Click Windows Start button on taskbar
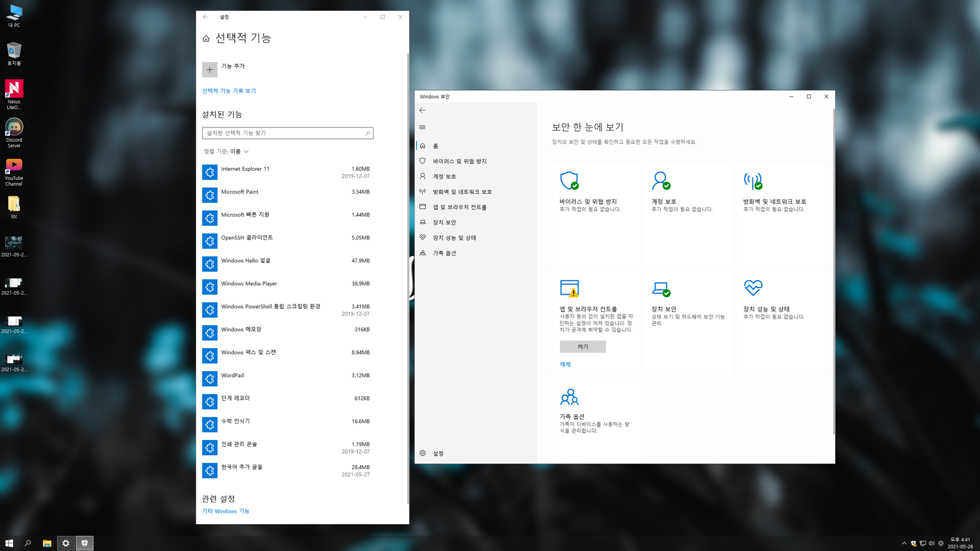 [9, 543]
